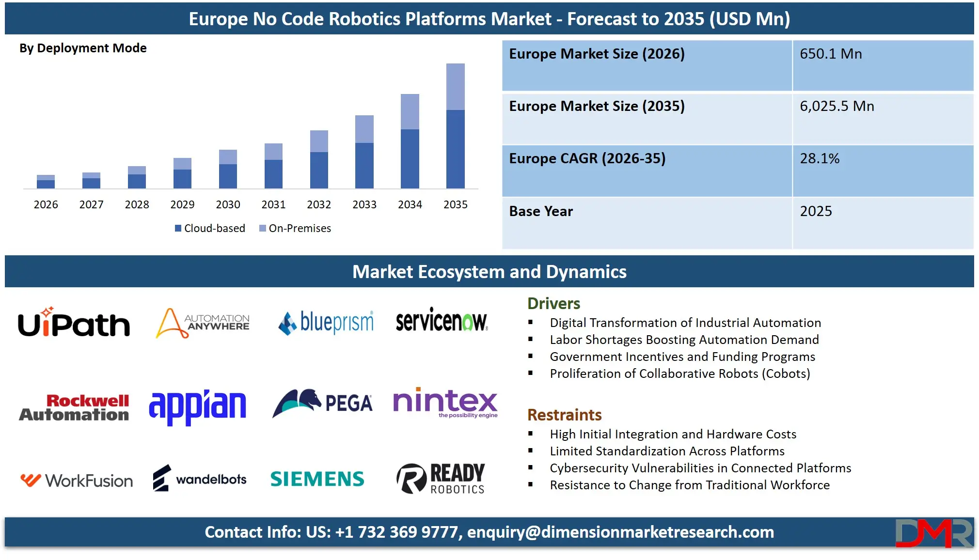Image resolution: width=979 pixels, height=560 pixels.
Task: Click the UiPath logo
Action: click(x=73, y=323)
